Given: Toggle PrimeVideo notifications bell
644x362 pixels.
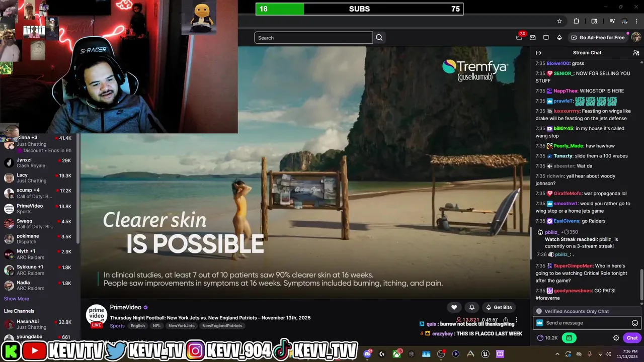Looking at the screenshot, I should 472,307.
